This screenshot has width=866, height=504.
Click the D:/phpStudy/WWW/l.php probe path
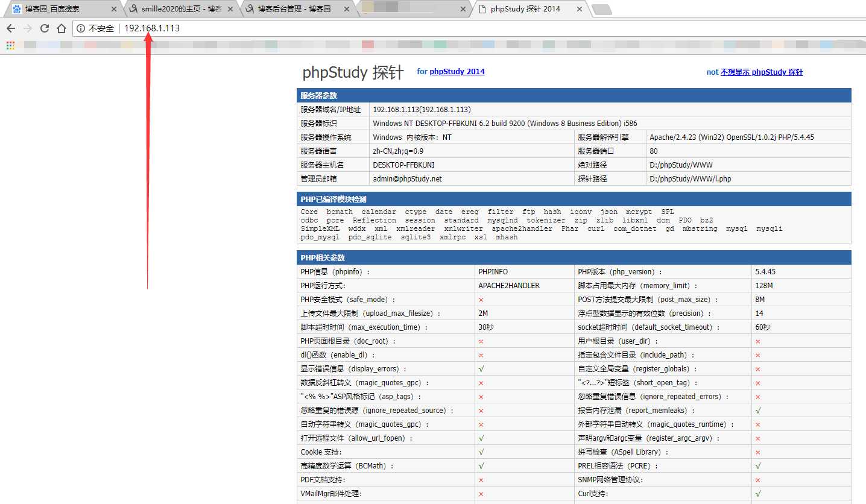coord(690,179)
